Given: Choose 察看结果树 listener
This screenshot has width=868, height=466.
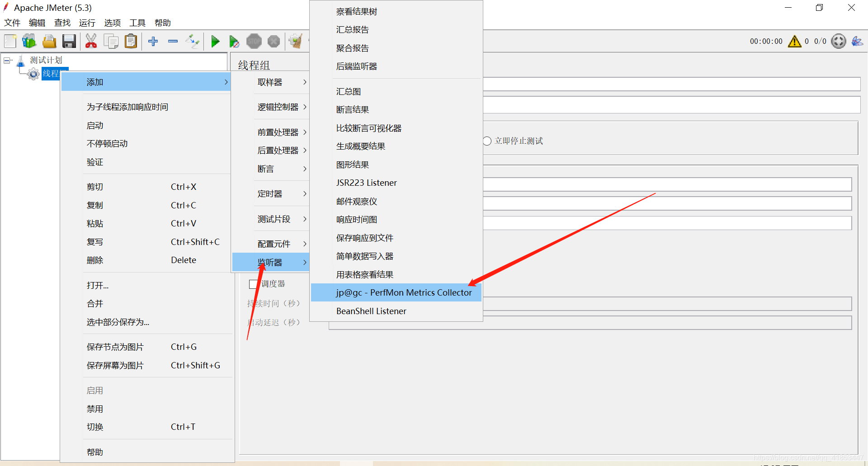Looking at the screenshot, I should [x=396, y=12].
